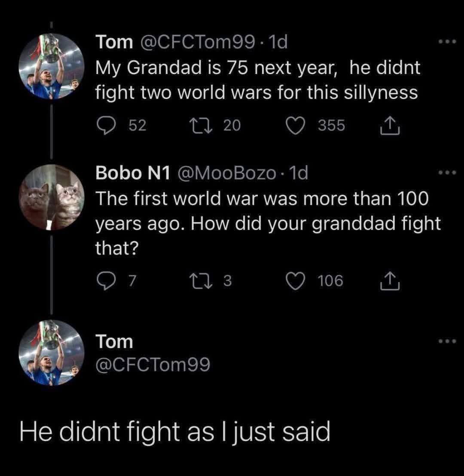Click Tom's display name in bottom tweet
The image size is (464, 476).
click(114, 342)
